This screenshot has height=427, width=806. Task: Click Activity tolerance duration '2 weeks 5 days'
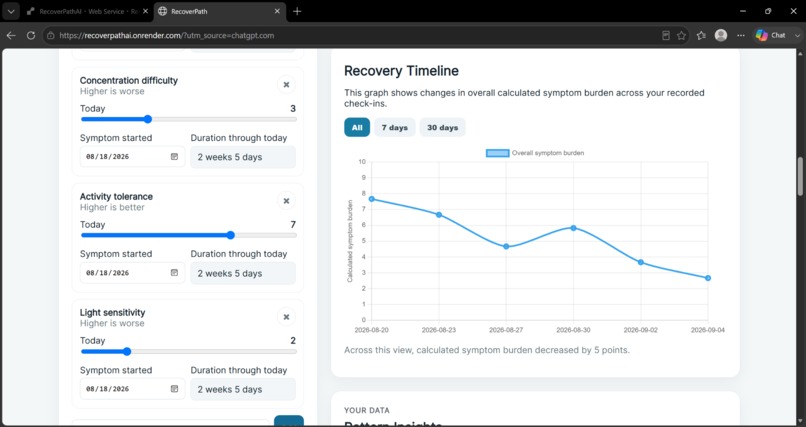[243, 273]
